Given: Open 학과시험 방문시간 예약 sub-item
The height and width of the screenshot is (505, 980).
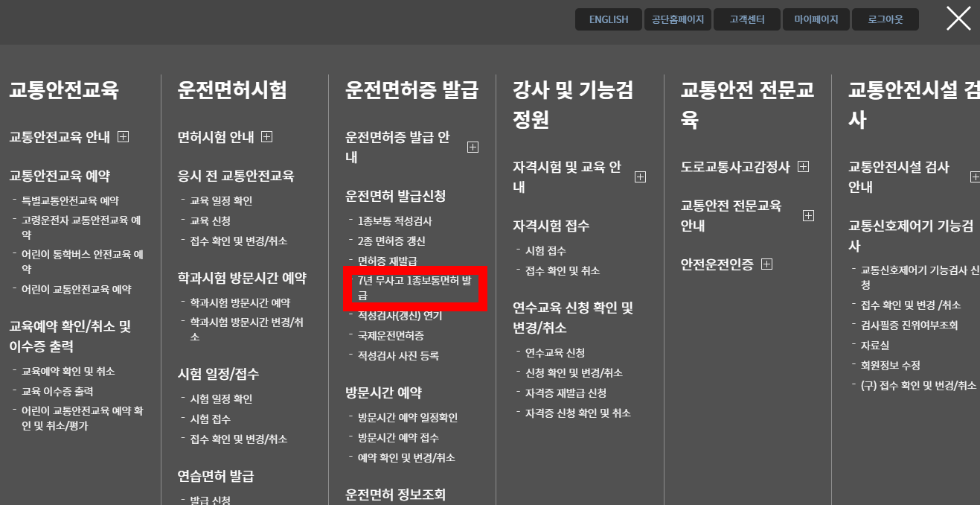Looking at the screenshot, I should [x=240, y=303].
